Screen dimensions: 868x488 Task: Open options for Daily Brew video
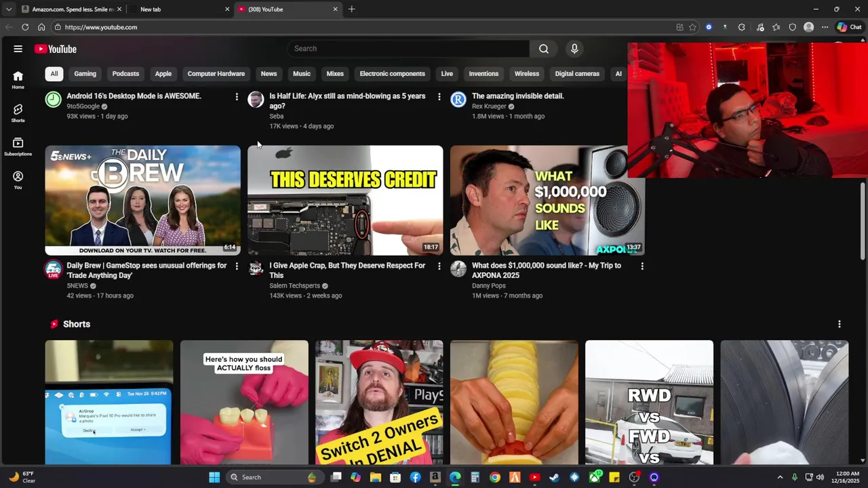(237, 266)
